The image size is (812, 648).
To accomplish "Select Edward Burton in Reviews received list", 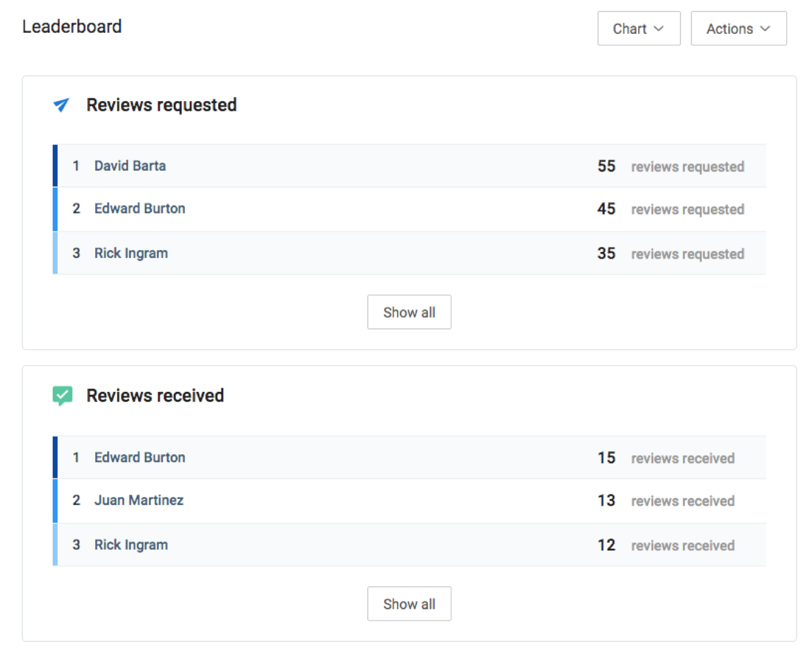I will coord(139,458).
